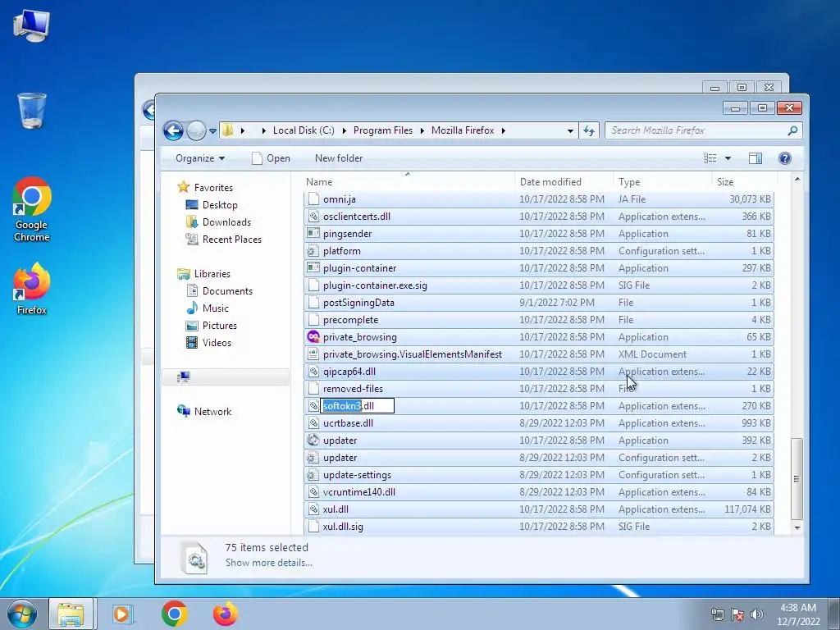840x630 pixels.
Task: Sort files by the Name column header
Action: [409, 181]
